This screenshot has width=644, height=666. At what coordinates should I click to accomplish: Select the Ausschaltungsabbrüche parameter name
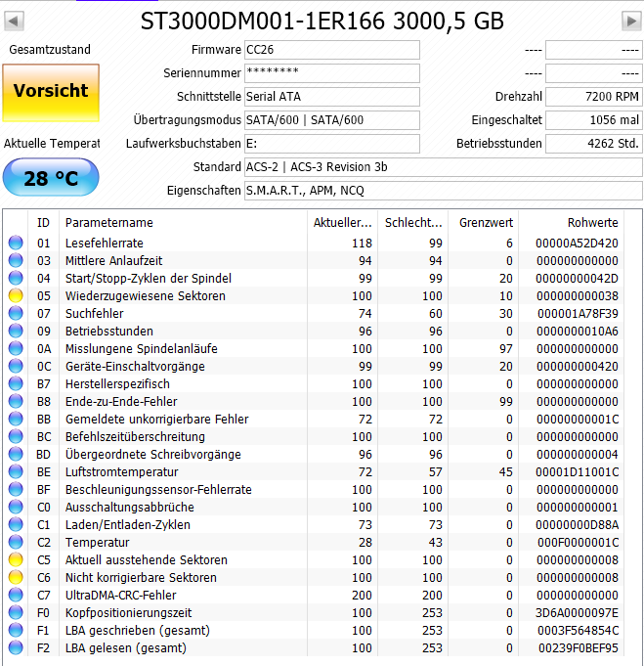[129, 508]
